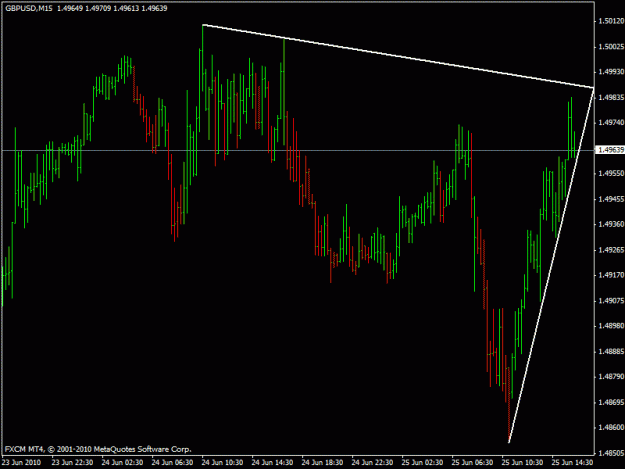Click the 1.50025 price scale value
Viewport: 625px width, 469px height.
click(x=611, y=47)
